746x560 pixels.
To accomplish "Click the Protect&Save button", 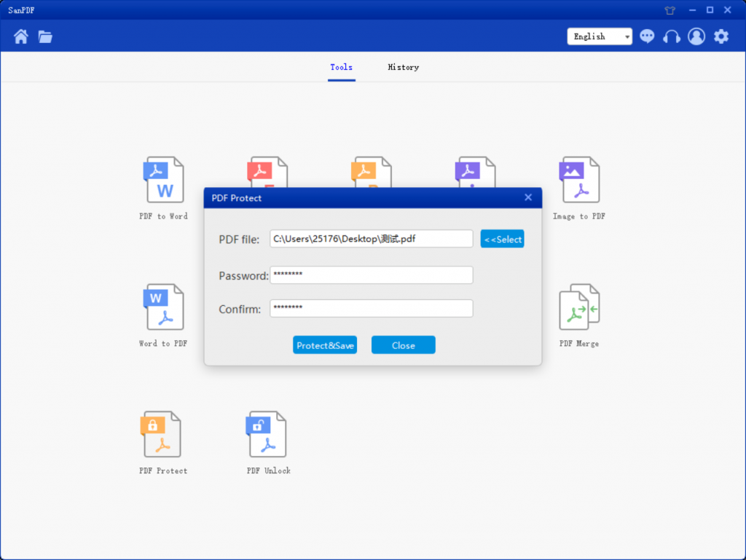I will [x=325, y=345].
